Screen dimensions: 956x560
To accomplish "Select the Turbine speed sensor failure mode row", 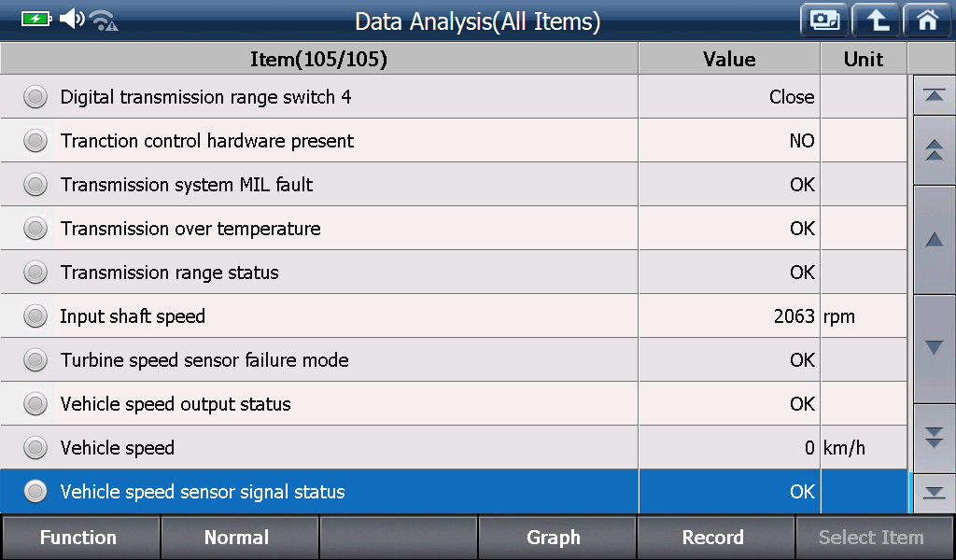I will 454,360.
